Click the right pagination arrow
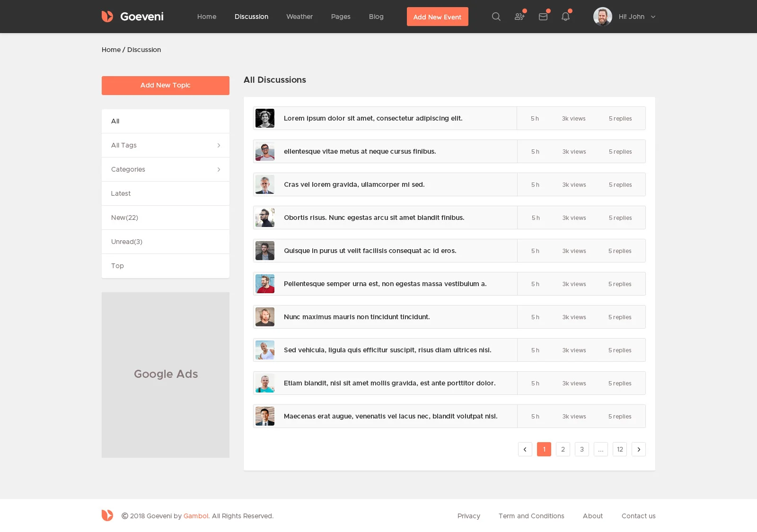Viewport: 757px width, 532px height. tap(639, 449)
